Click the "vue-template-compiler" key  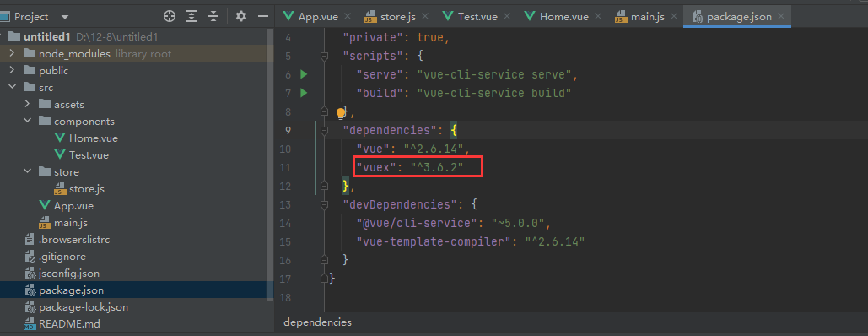(x=434, y=241)
